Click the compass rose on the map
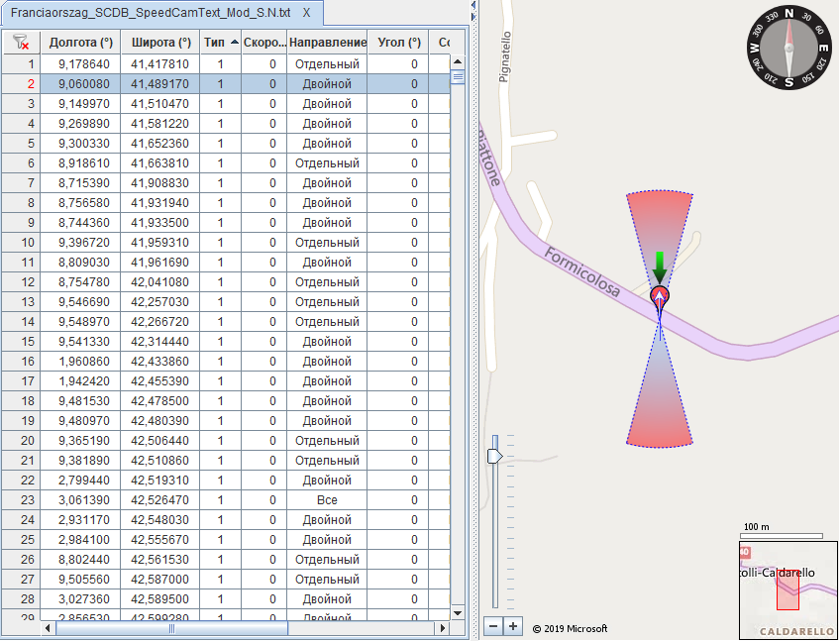The height and width of the screenshot is (642, 840). tap(788, 49)
